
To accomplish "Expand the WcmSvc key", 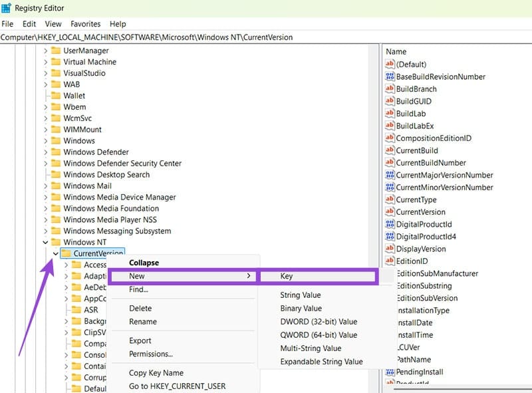I will point(45,118).
